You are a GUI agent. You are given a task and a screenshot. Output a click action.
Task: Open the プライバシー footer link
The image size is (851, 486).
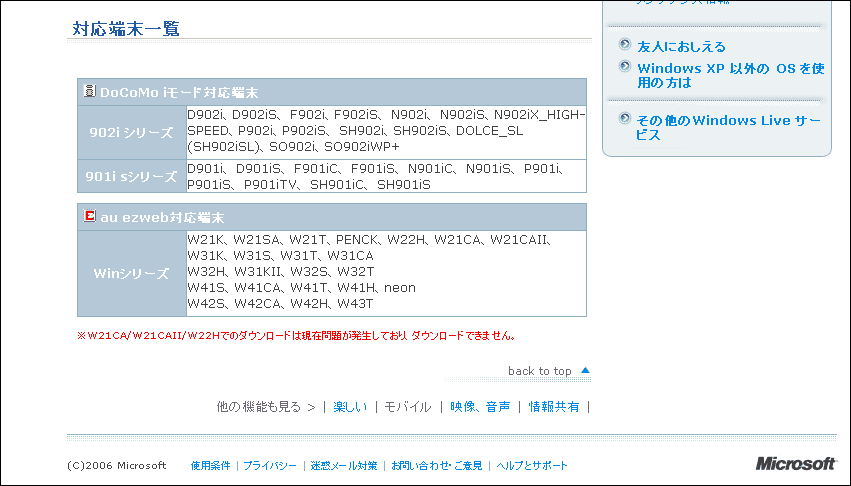(x=270, y=466)
